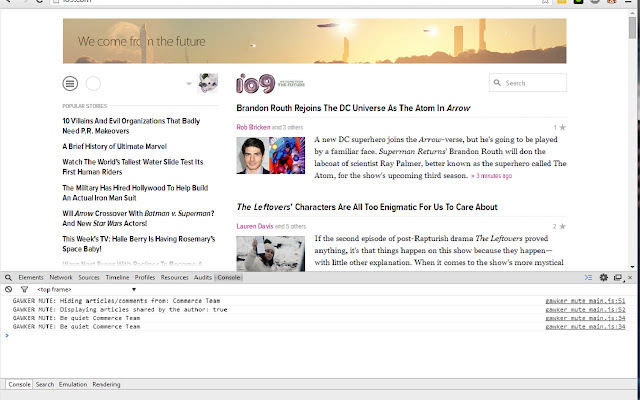
Task: Click the user avatar thumbnail
Action: click(208, 83)
